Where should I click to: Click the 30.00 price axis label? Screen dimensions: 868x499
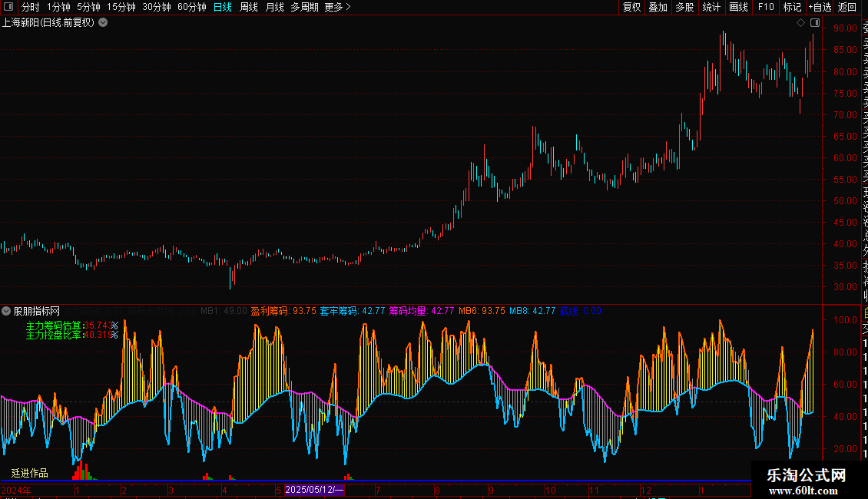tap(845, 287)
